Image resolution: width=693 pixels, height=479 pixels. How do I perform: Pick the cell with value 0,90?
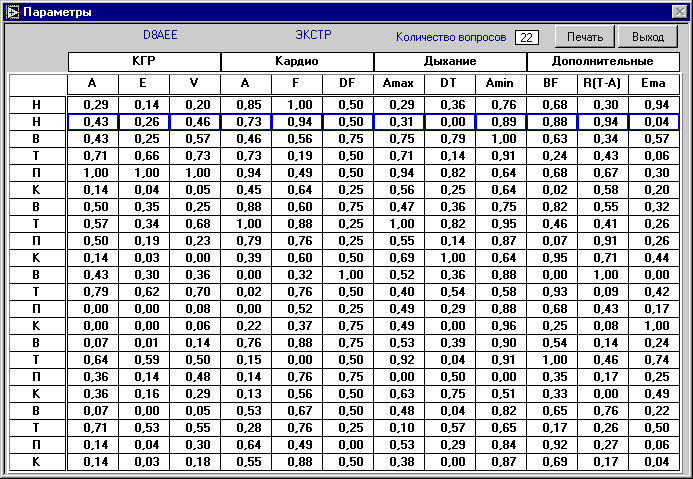click(x=500, y=343)
